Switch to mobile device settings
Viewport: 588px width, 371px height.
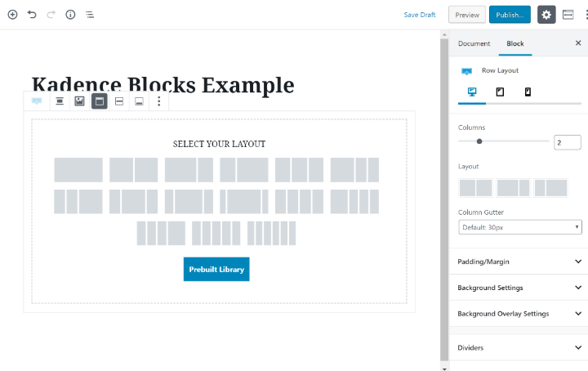pyautogui.click(x=528, y=92)
